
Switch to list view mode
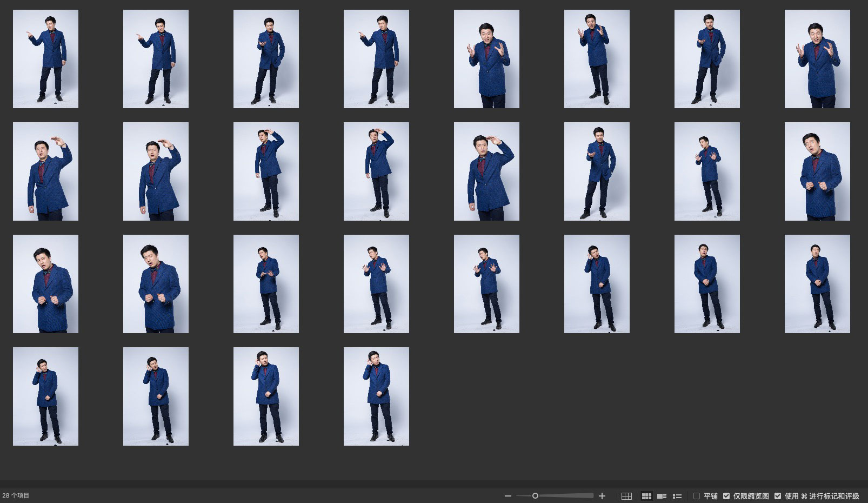click(677, 496)
